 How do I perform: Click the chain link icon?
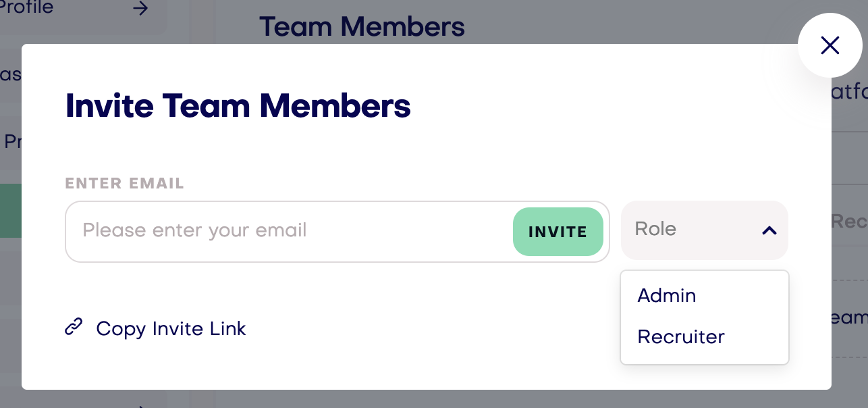pos(74,328)
